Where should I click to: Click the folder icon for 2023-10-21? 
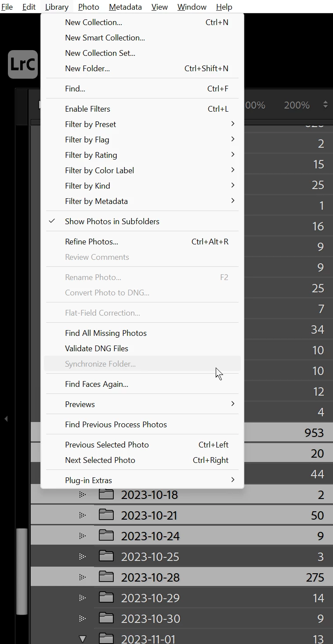106,515
